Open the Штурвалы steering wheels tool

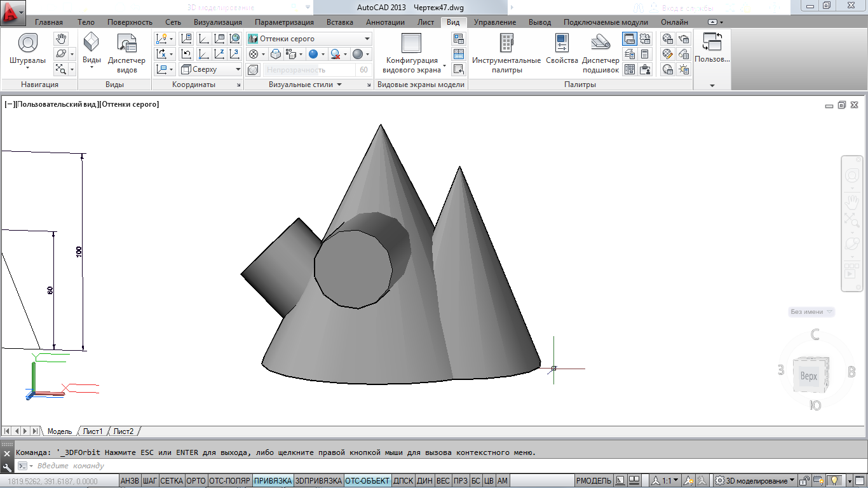[x=27, y=50]
